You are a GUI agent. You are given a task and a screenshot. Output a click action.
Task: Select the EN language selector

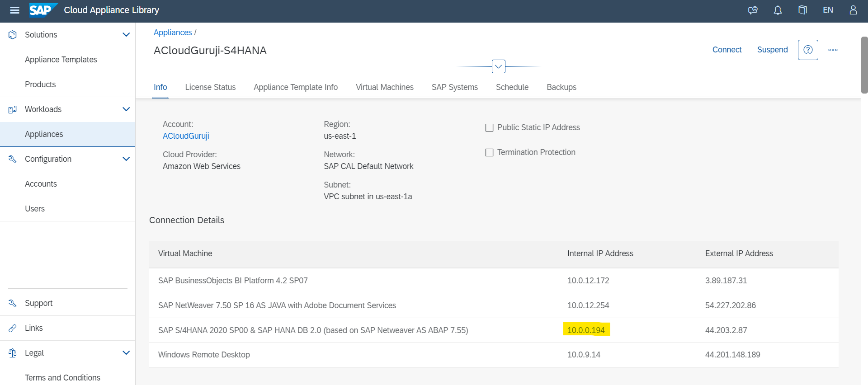point(828,10)
